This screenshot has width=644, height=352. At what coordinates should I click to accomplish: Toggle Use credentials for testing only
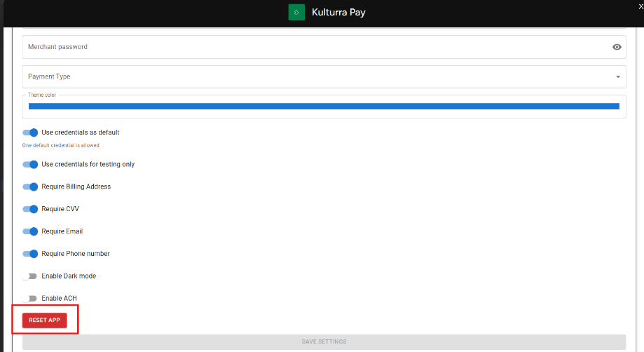tap(30, 164)
